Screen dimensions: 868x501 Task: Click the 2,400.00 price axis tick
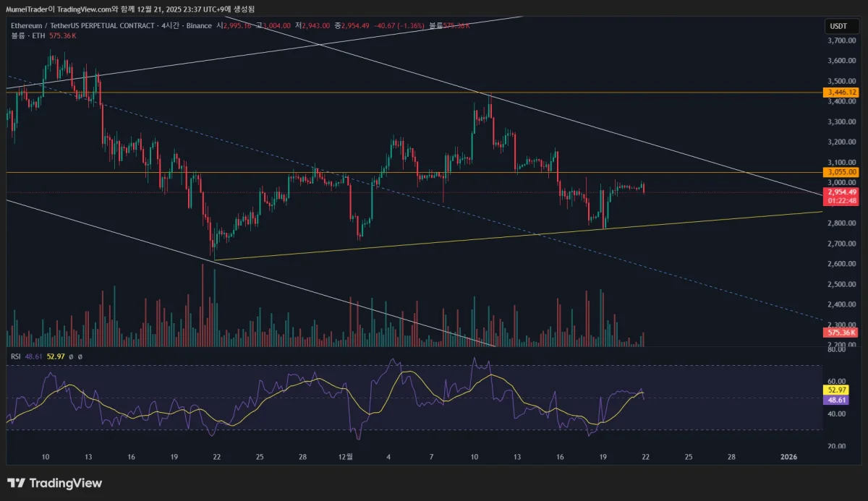(x=841, y=304)
